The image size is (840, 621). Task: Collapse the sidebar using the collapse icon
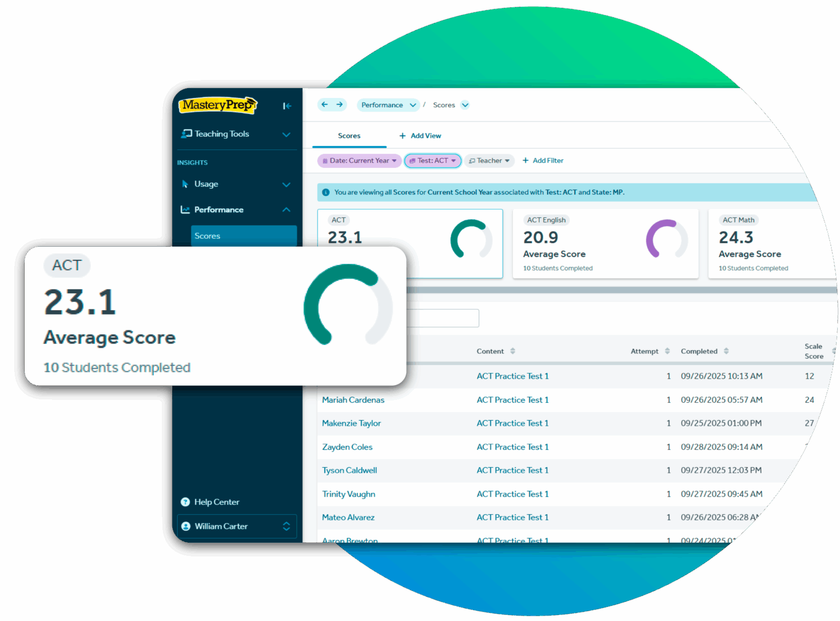pos(287,106)
